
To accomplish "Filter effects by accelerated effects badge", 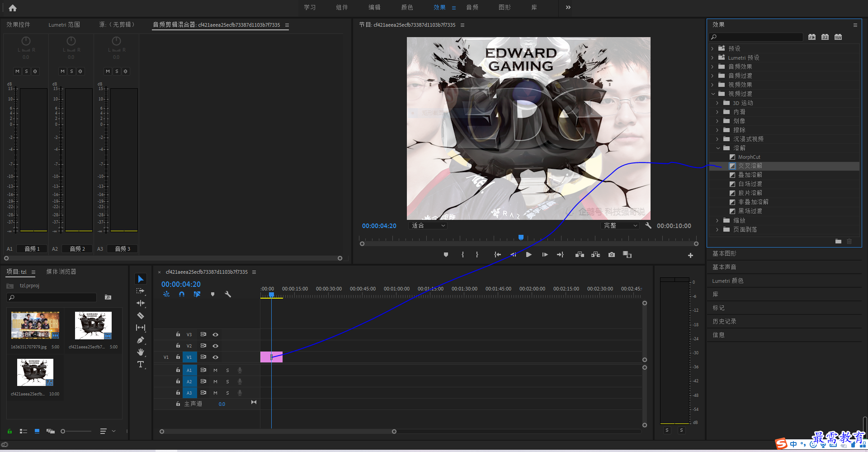I will pyautogui.click(x=812, y=37).
